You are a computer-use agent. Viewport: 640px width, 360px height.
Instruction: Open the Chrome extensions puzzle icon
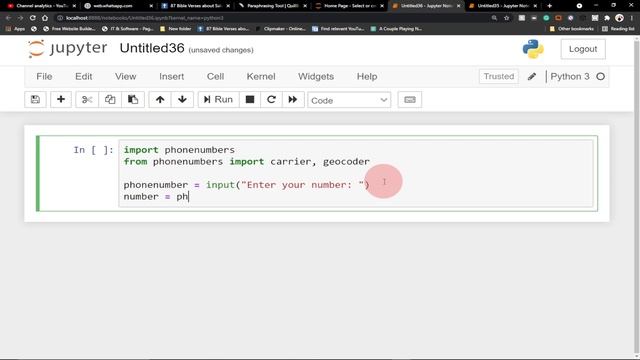coord(607,18)
